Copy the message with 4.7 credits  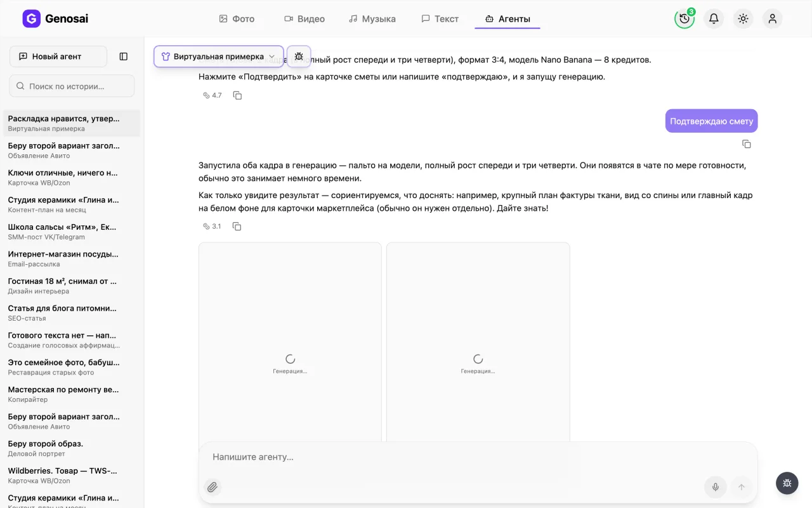pos(238,95)
